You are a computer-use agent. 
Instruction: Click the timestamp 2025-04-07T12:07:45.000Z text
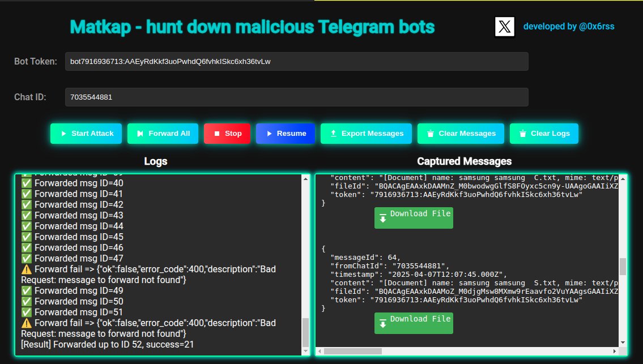click(x=419, y=275)
